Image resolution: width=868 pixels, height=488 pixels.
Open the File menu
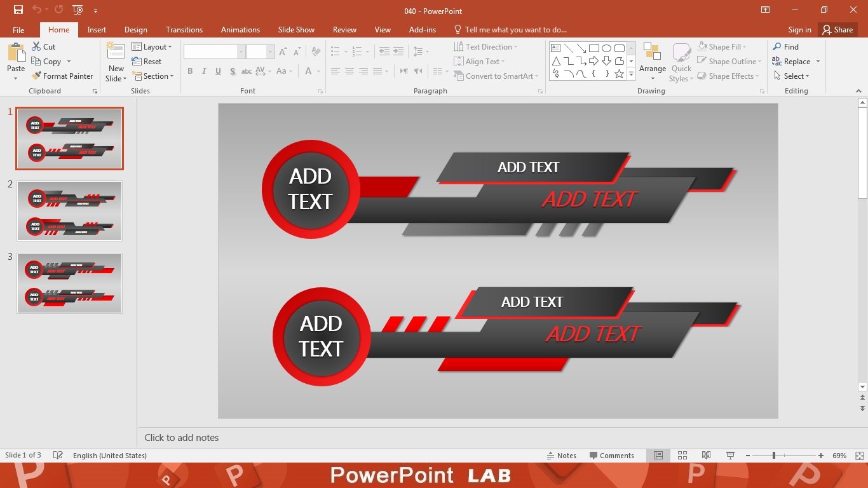click(x=18, y=30)
